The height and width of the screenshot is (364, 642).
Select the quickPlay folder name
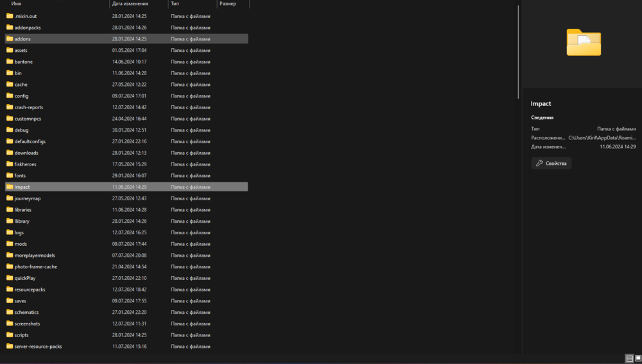coord(25,278)
